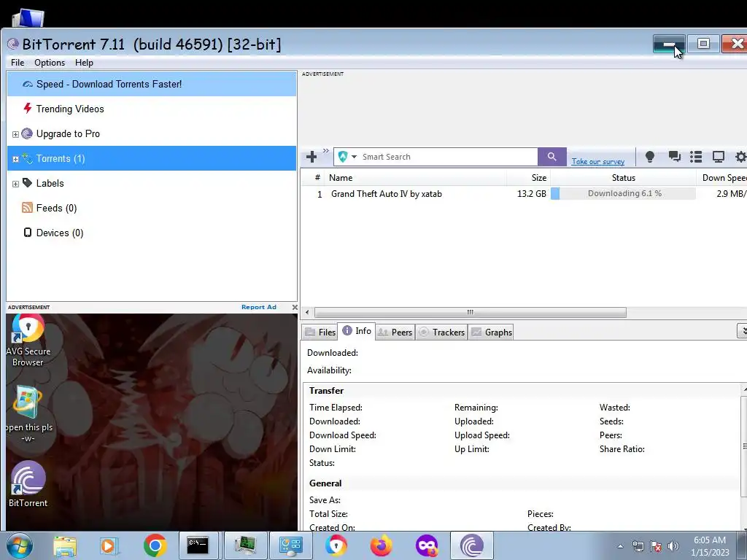Screen dimensions: 747x560
Task: Select Speed - Download Torrents Faster item
Action: pos(152,85)
